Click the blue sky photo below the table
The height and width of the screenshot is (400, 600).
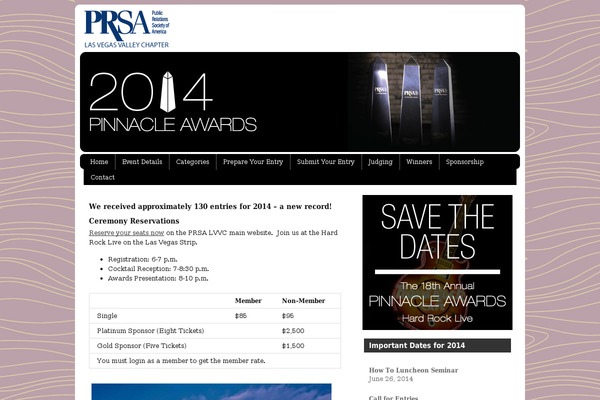click(x=211, y=392)
